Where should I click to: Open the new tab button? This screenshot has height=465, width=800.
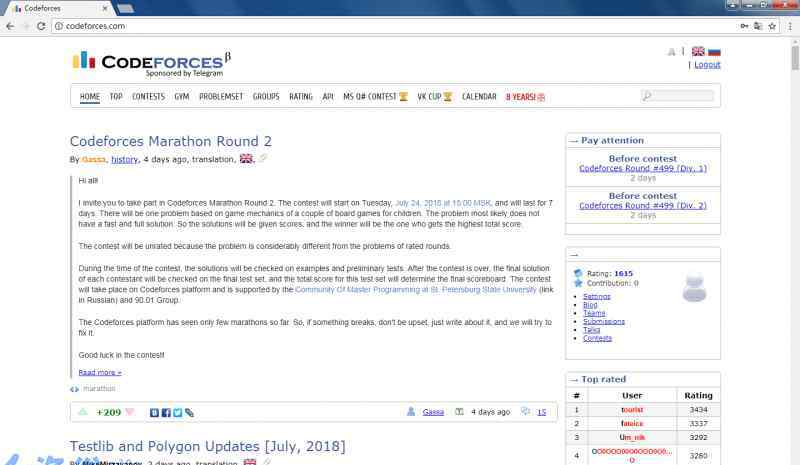click(x=125, y=8)
